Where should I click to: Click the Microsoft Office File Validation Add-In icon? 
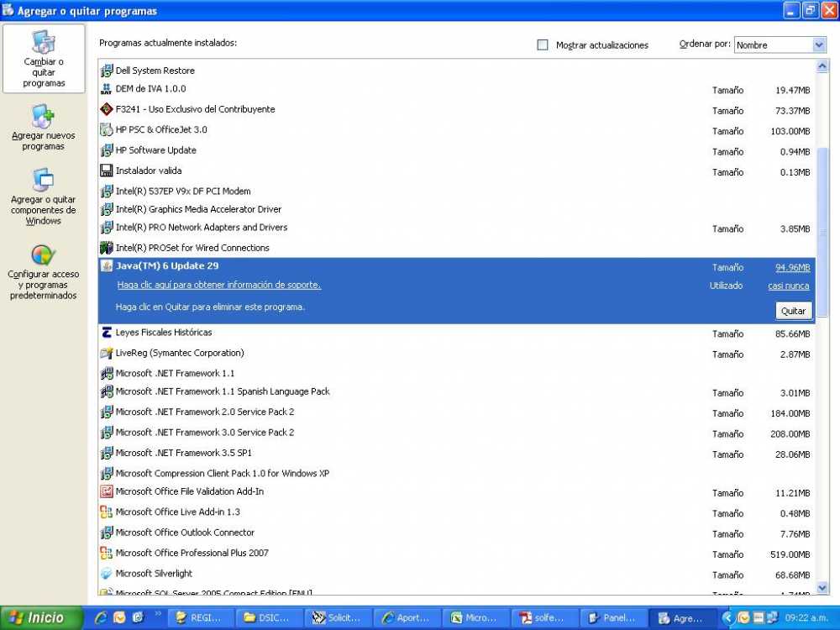pos(107,491)
